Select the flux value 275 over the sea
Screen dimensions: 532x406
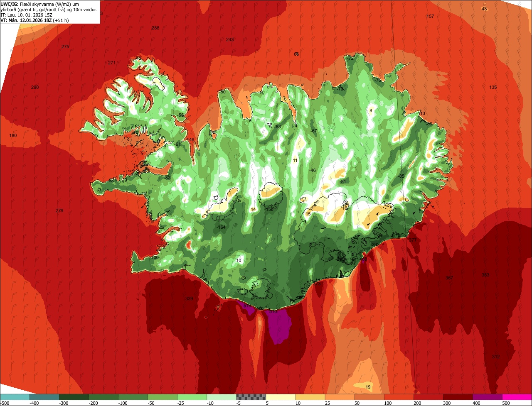(65, 46)
